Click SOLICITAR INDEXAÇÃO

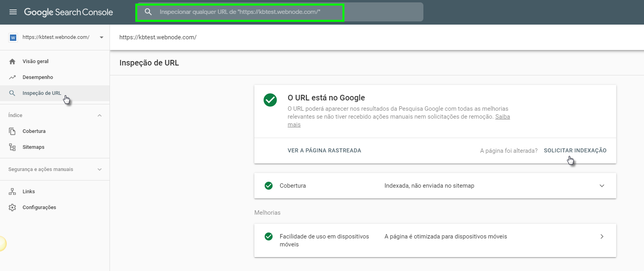pyautogui.click(x=575, y=151)
